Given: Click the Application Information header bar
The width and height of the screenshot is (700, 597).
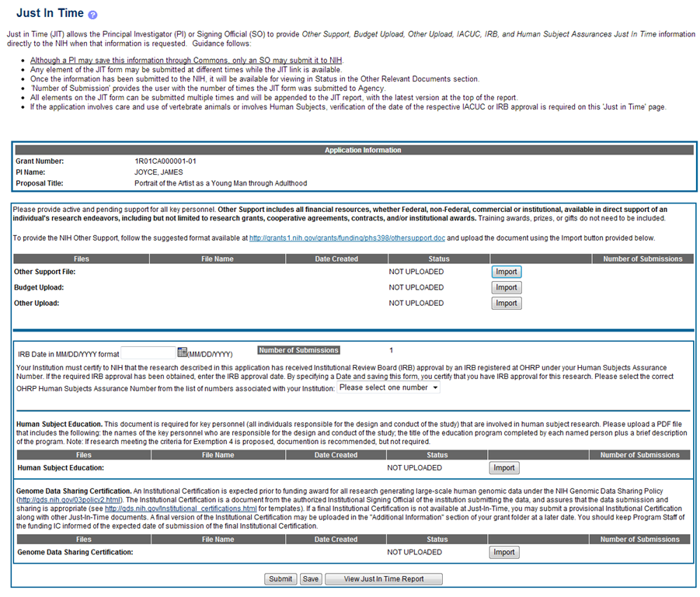Looking at the screenshot, I should coord(353,150).
